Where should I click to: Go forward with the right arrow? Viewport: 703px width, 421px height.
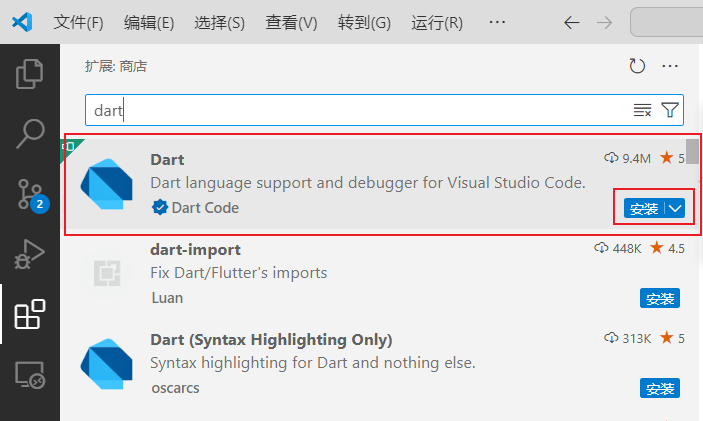[x=604, y=22]
